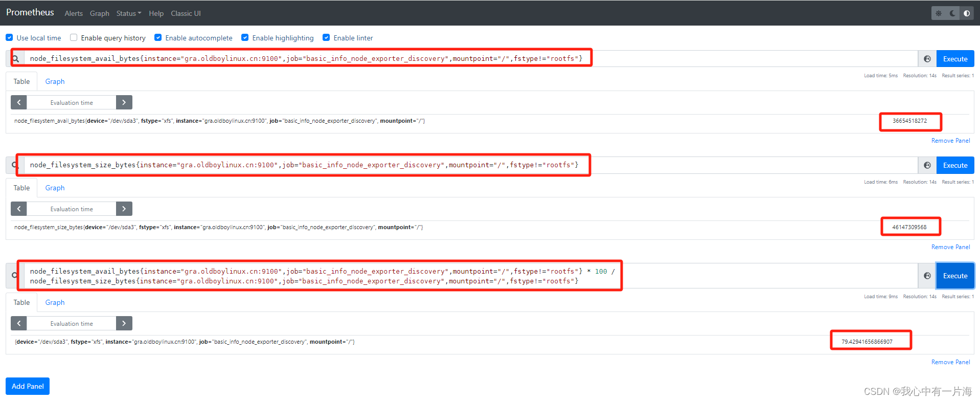Image resolution: width=980 pixels, height=401 pixels.
Task: Select result value 36654518272
Action: tap(909, 121)
